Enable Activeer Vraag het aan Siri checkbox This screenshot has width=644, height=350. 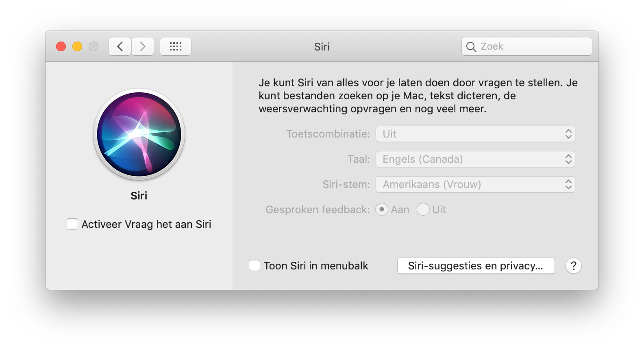tap(72, 224)
